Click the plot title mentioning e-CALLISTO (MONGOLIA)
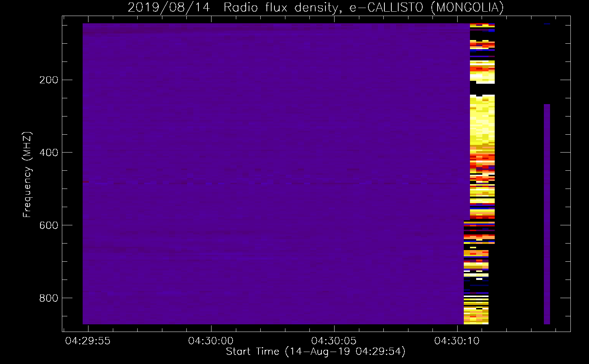 point(316,7)
